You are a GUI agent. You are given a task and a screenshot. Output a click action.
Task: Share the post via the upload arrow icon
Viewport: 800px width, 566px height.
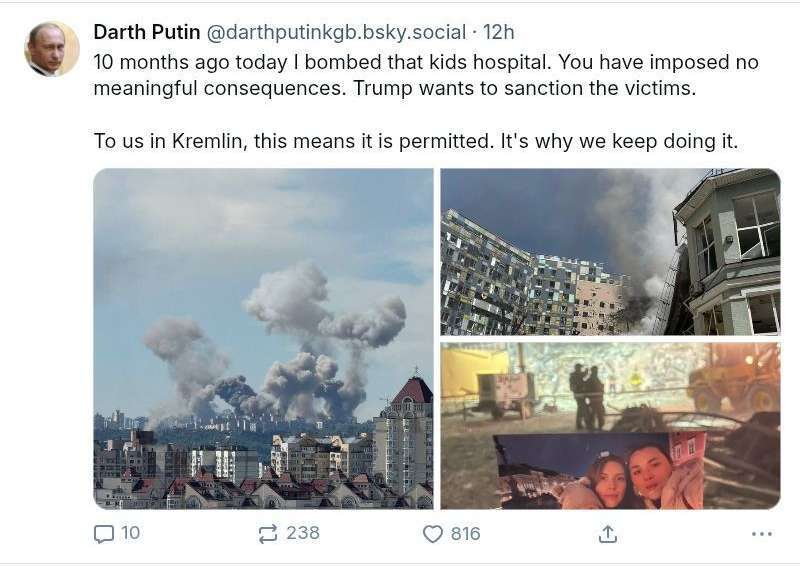[x=607, y=534]
